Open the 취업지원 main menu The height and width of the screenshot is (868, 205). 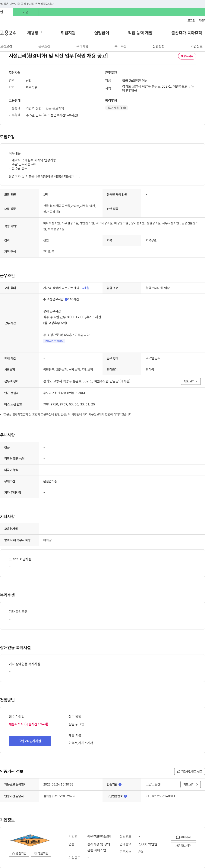click(68, 33)
